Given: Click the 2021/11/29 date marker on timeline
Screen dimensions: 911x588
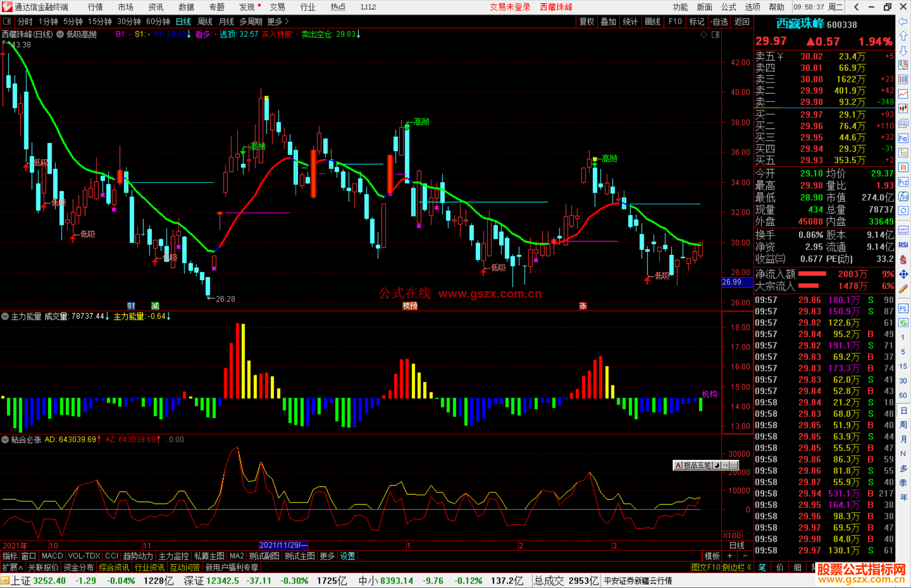Looking at the screenshot, I should coord(283,545).
